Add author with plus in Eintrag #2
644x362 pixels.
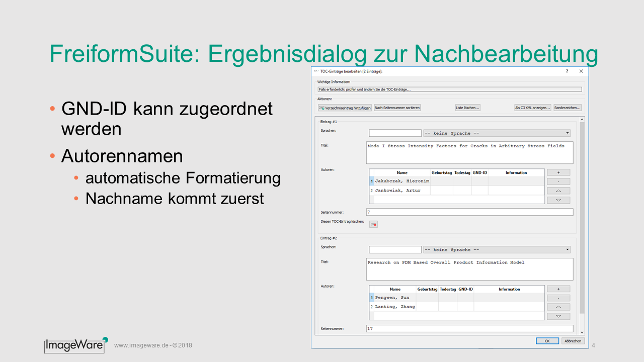(558, 289)
